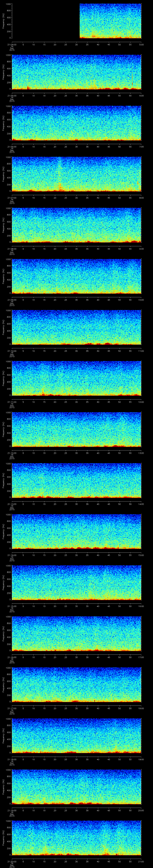Open the spectrogram panel starting at 21:11:00
This screenshot has width=153, height=868.
(77, 378)
